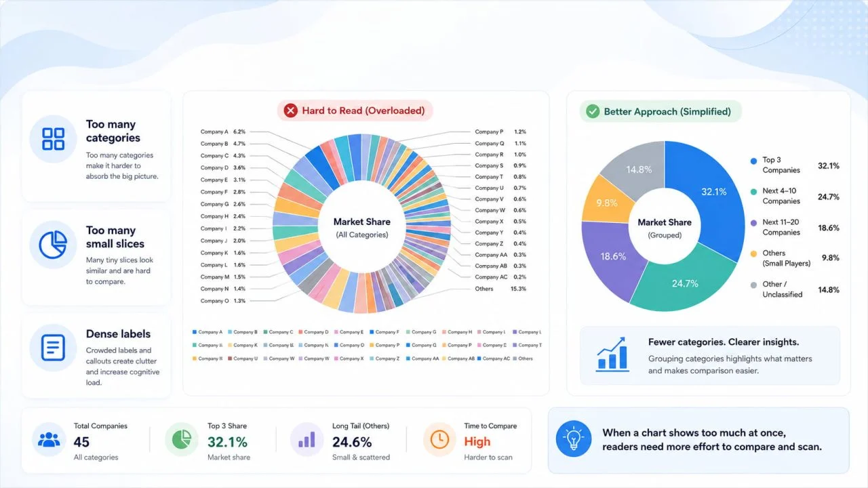
Task: Click the people icon beside Total Companies
Action: click(49, 440)
